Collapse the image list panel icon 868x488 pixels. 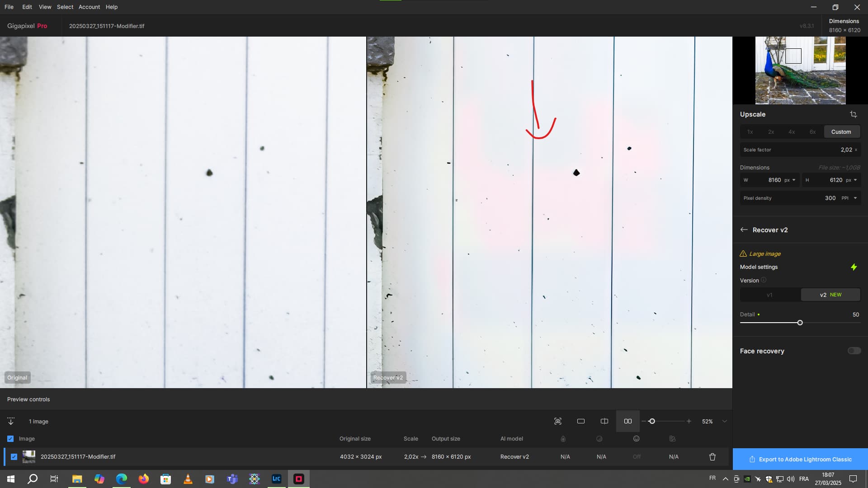pyautogui.click(x=11, y=421)
